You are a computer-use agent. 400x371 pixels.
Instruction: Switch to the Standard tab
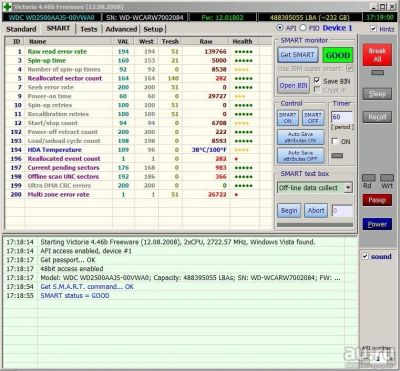coord(21,29)
